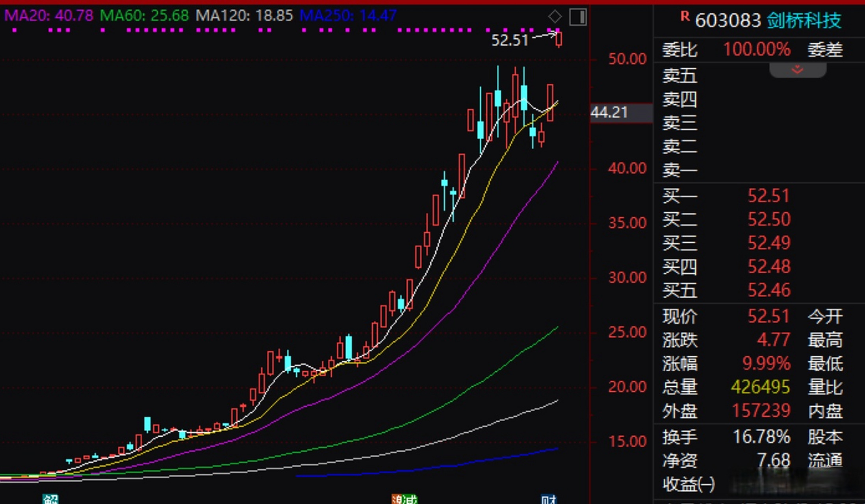This screenshot has height=504, width=865.
Task: Click the MA20 indicator label
Action: point(49,16)
